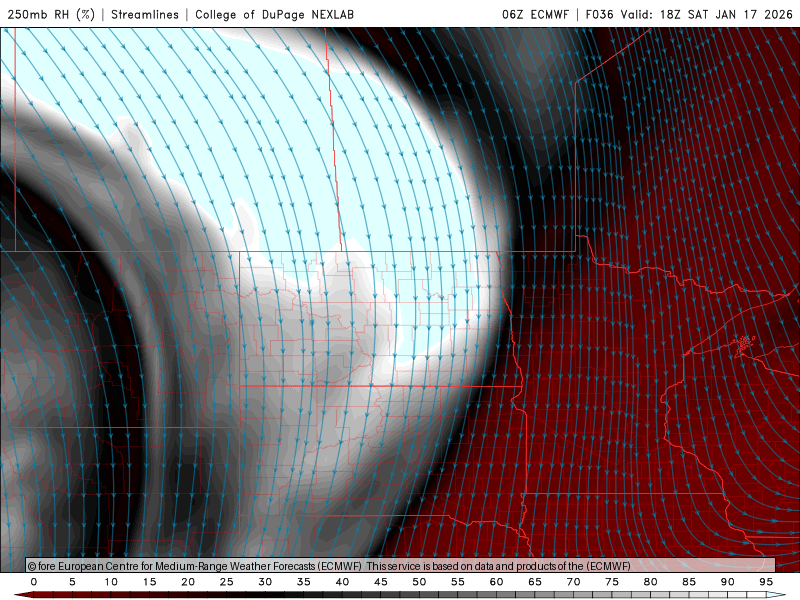This screenshot has height=600, width=800.
Task: Click legend value '40' on color scale
Action: pos(342,582)
